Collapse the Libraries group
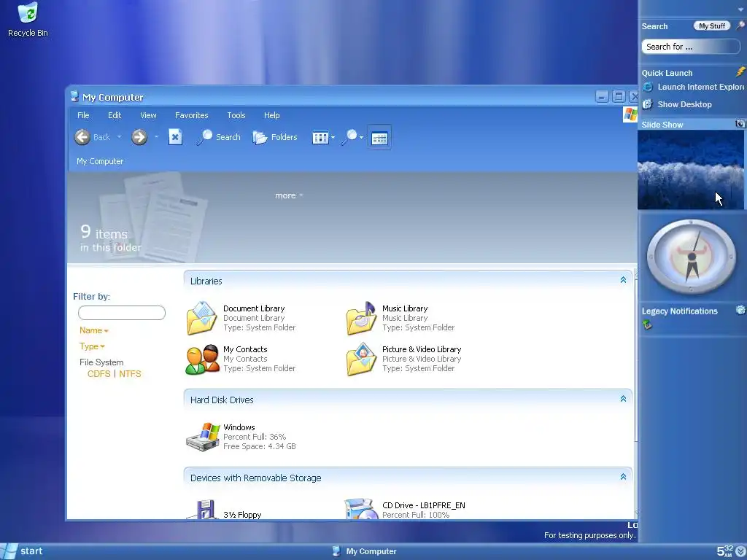The image size is (747, 560). coord(623,280)
